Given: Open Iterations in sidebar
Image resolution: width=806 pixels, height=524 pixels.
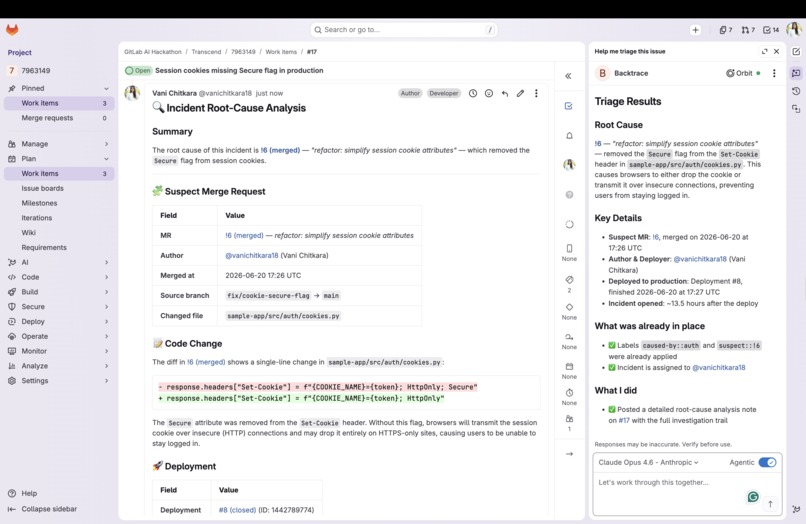Looking at the screenshot, I should (x=59, y=218).
